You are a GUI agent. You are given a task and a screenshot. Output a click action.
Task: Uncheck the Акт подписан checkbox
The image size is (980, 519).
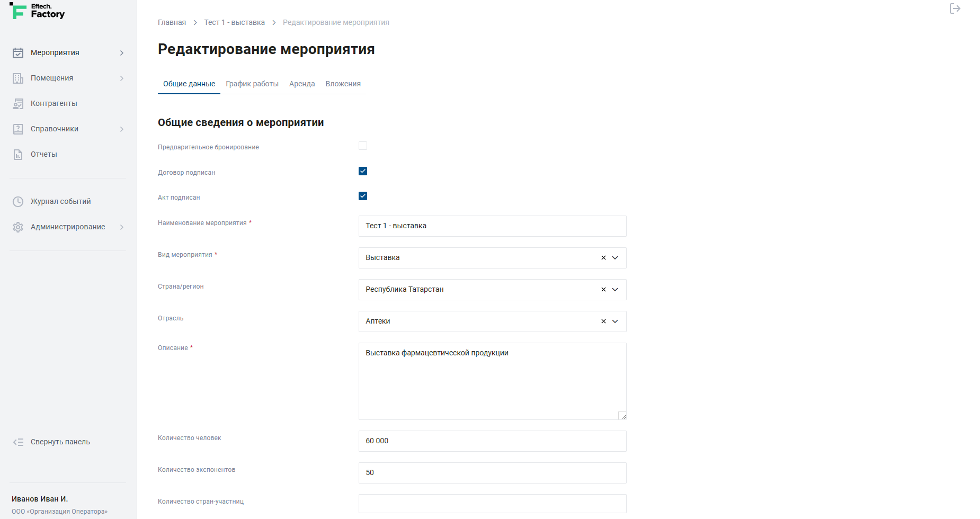click(363, 196)
